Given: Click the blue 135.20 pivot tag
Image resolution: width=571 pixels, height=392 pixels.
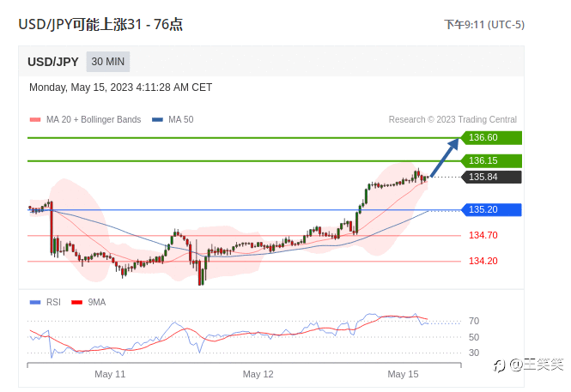Looking at the screenshot, I should pyautogui.click(x=491, y=209).
